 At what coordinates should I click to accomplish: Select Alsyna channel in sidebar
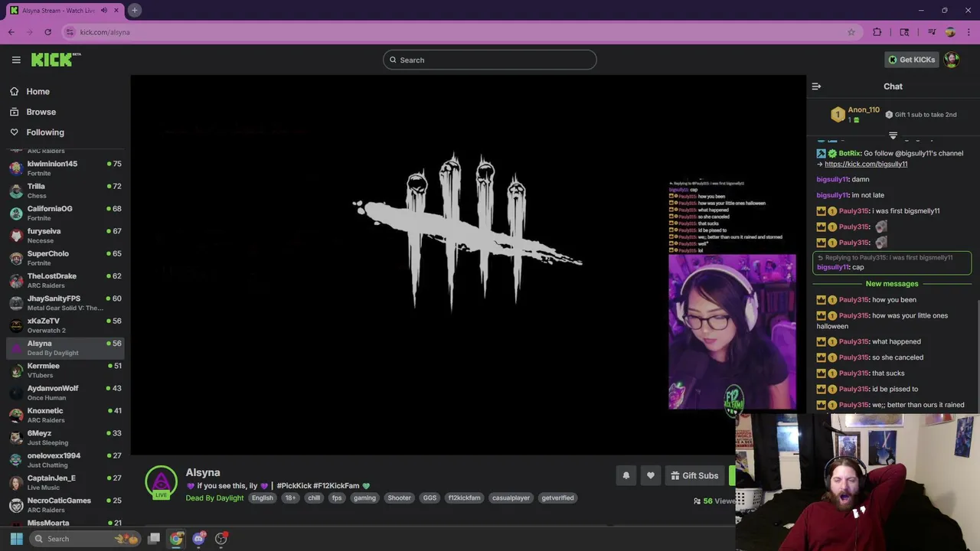click(x=65, y=347)
